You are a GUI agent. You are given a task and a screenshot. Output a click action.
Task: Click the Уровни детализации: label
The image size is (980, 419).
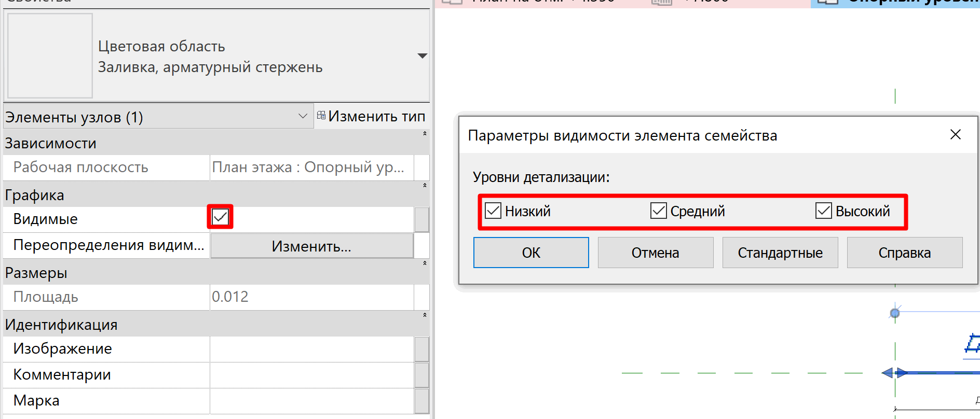pyautogui.click(x=541, y=177)
